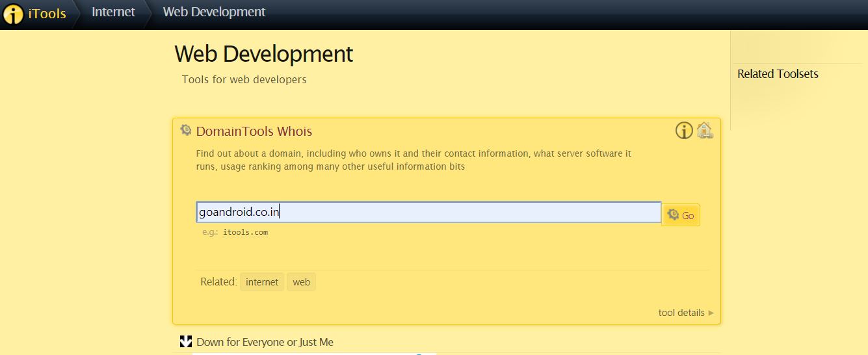
Task: Open the DomainTools Whois title link
Action: click(254, 131)
